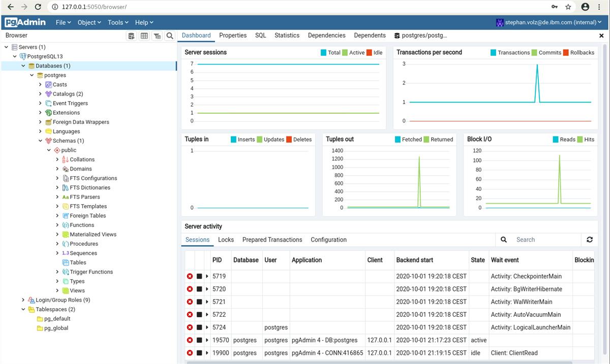This screenshot has width=610, height=364.
Task: Click the Tables node icon
Action: 66,262
